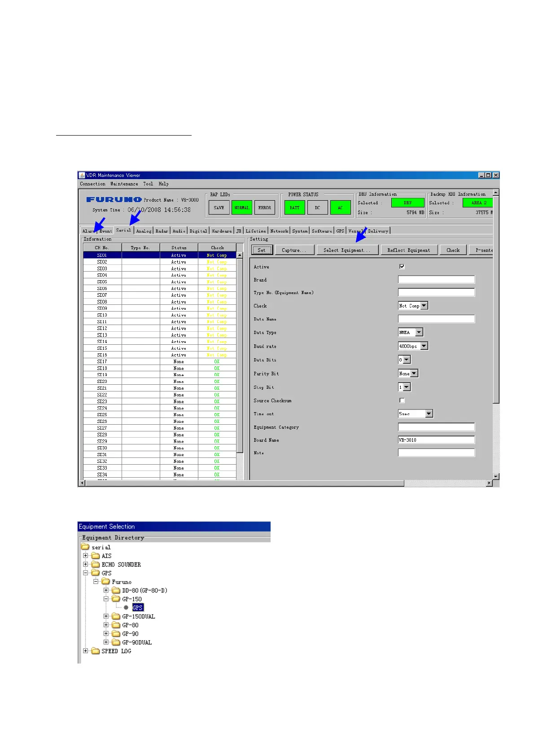Click the green NORMAL LED indicator
This screenshot has width=534, height=756.
[242, 207]
